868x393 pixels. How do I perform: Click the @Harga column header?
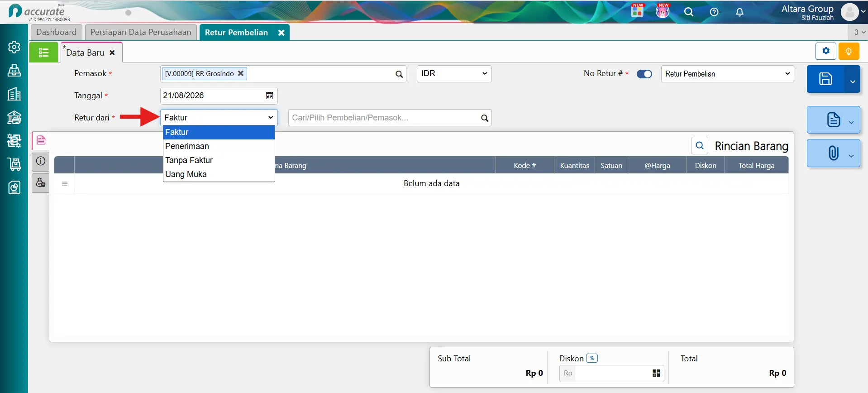point(657,165)
